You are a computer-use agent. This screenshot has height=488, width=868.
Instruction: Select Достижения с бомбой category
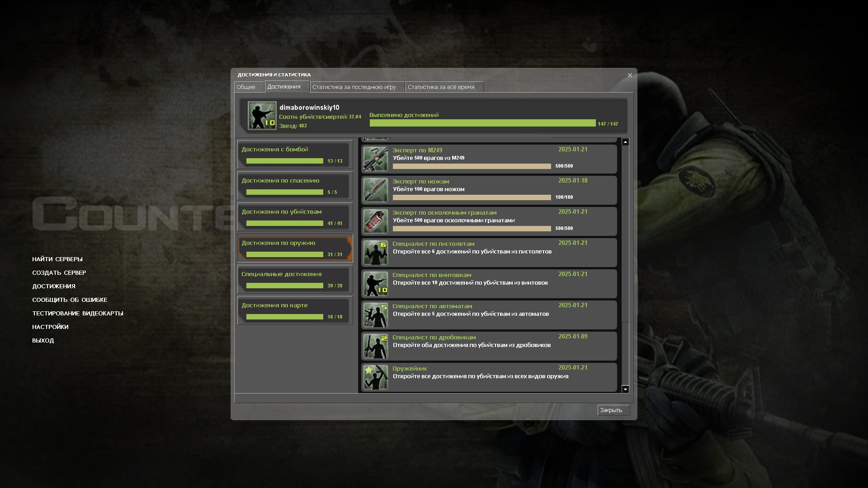(x=295, y=155)
